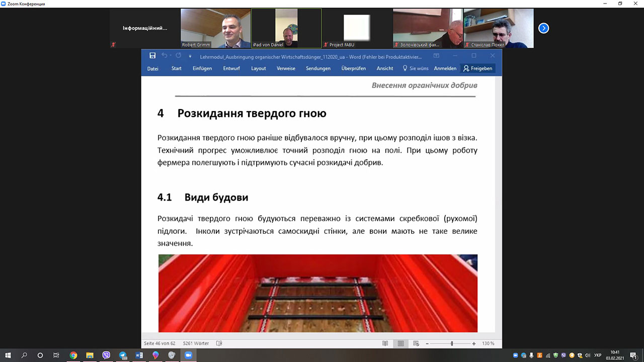Open the system volume tray icon
This screenshot has width=644, height=362.
point(588,355)
